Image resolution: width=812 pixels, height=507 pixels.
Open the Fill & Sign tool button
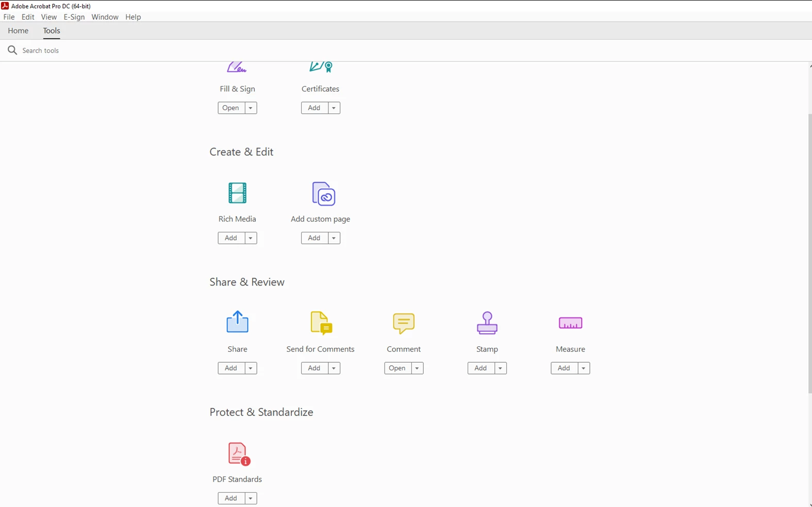coord(231,108)
